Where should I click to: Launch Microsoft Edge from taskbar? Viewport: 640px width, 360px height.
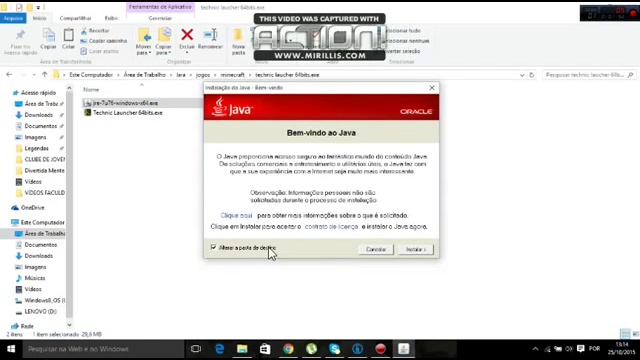coord(219,349)
